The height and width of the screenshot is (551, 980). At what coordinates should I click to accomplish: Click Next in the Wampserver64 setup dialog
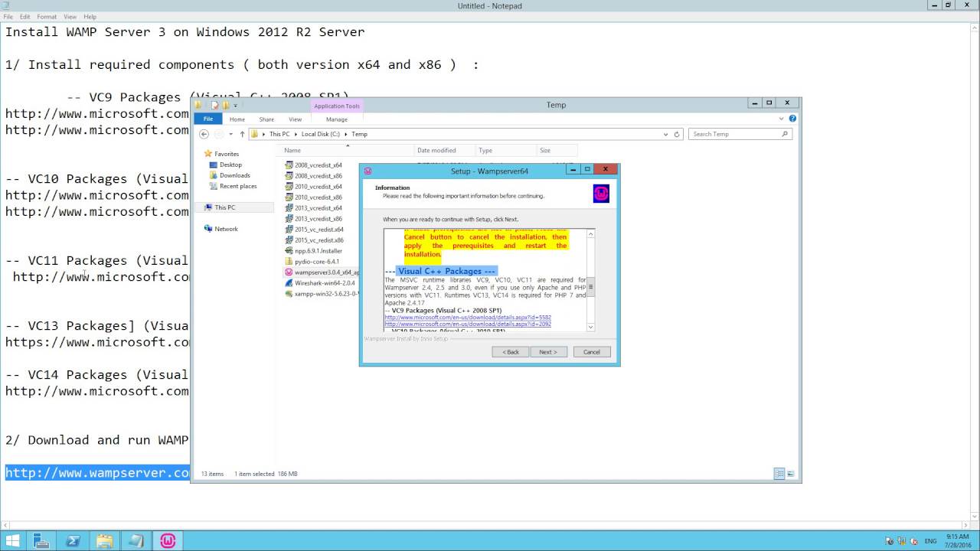548,352
